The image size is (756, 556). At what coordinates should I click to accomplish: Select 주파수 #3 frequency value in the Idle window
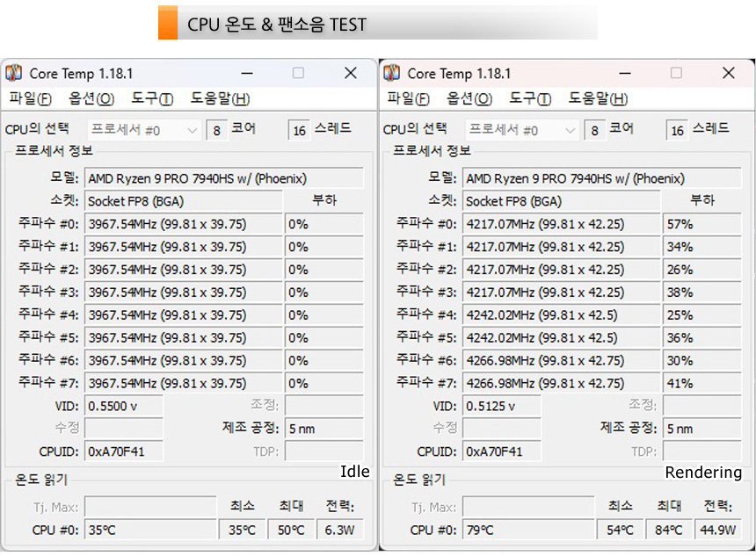tap(183, 292)
